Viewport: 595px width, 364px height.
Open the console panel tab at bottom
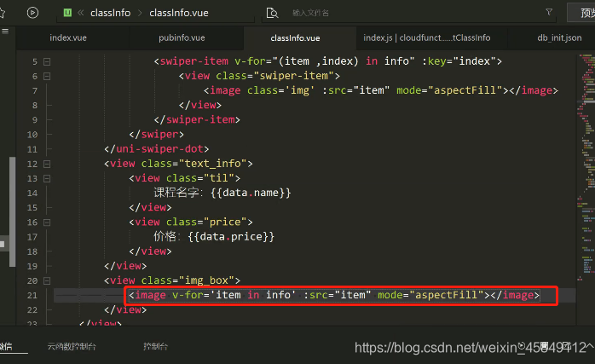pyautogui.click(x=155, y=346)
